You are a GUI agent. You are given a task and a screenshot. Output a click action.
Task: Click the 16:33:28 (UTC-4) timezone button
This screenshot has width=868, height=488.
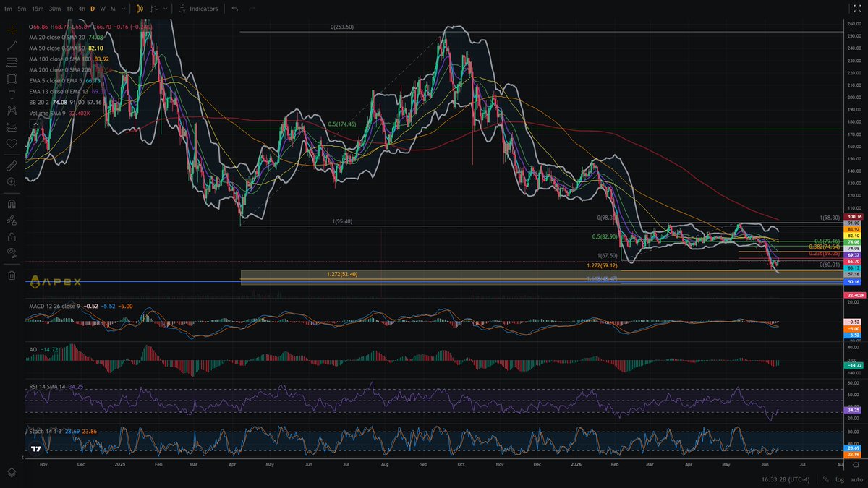pos(787,479)
